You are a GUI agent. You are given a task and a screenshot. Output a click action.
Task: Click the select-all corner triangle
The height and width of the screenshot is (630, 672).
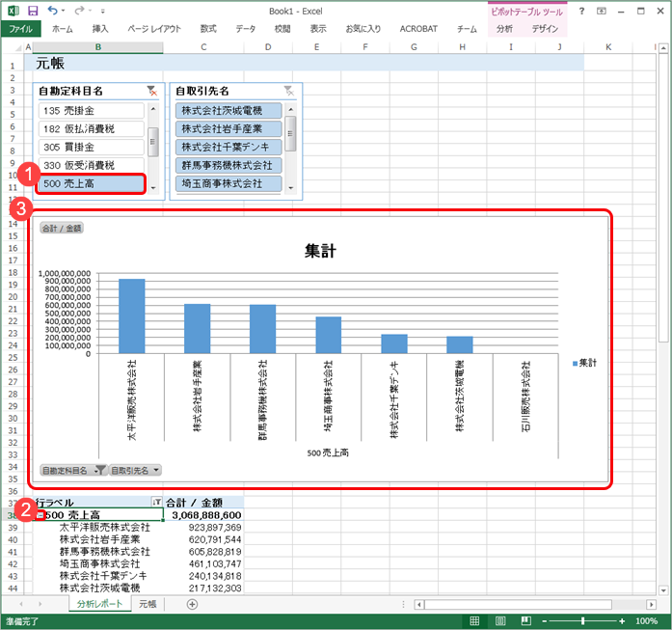pos(18,47)
